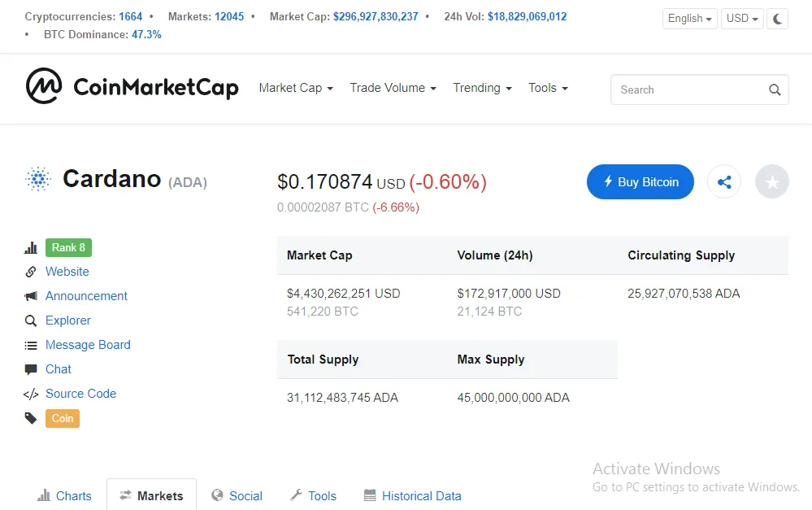Click the search magnifier icon
The height and width of the screenshot is (510, 812).
point(775,89)
